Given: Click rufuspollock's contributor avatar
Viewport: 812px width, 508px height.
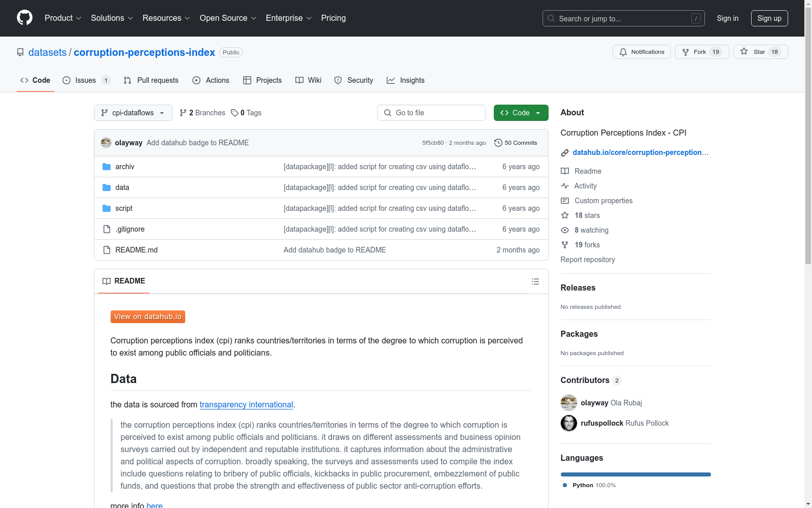Looking at the screenshot, I should coord(569,423).
